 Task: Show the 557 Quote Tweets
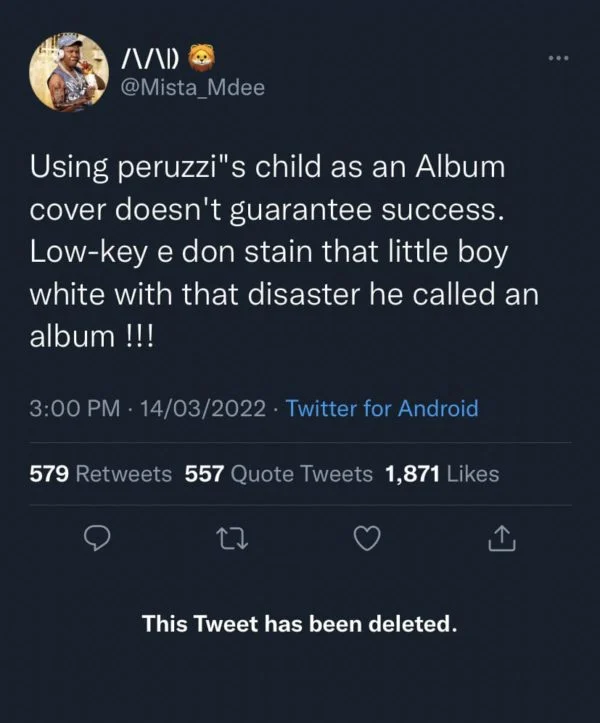coord(279,473)
